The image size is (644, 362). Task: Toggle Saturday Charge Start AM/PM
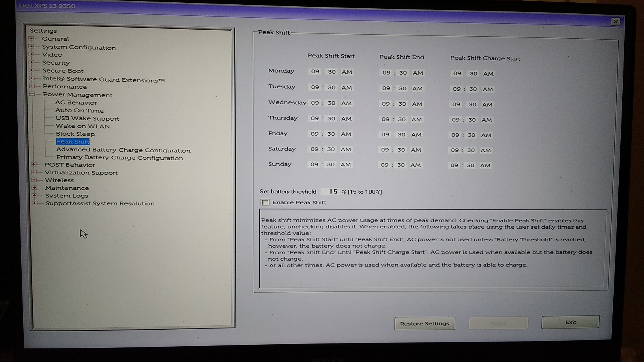[x=486, y=150]
